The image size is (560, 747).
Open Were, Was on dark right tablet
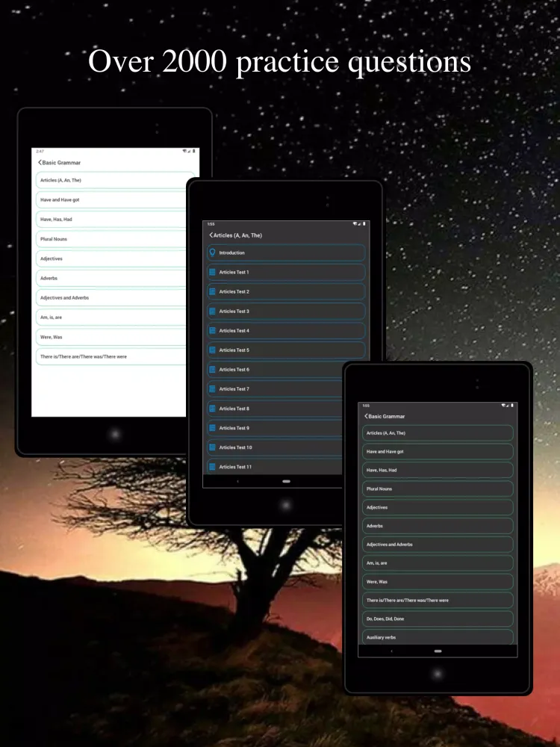coord(438,582)
